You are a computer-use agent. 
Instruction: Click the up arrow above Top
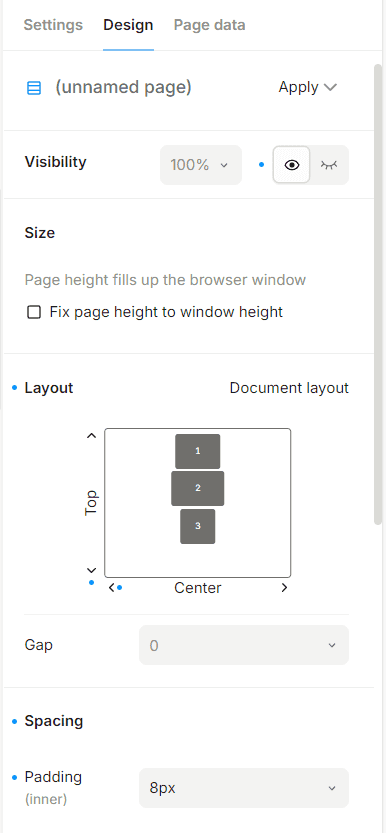[91, 436]
